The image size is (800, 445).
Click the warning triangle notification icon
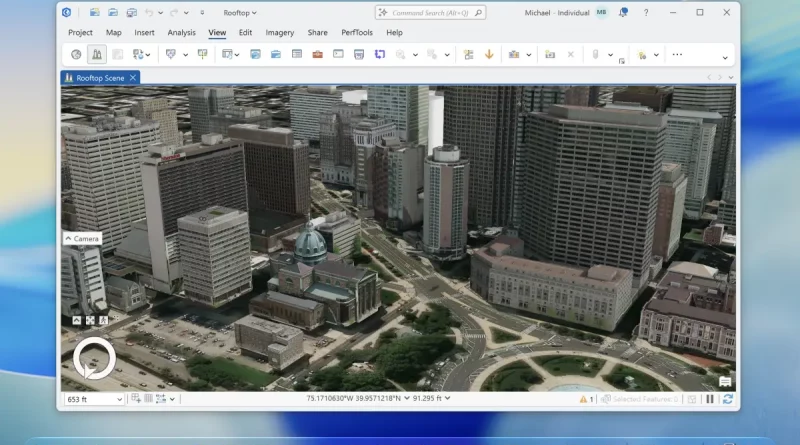(583, 399)
